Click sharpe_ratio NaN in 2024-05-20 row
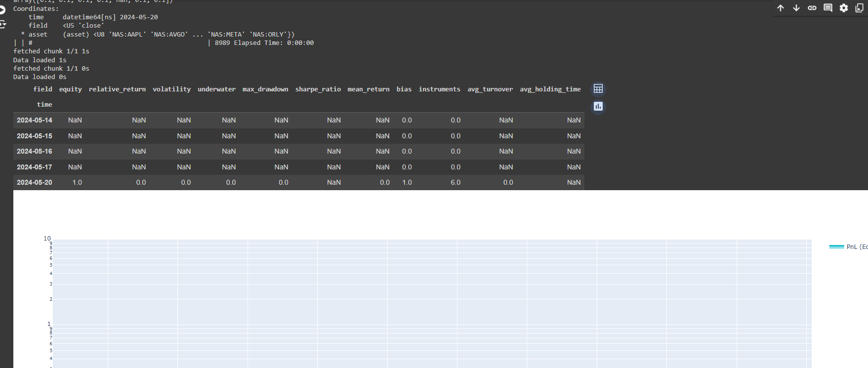The height and width of the screenshot is (368, 868). [x=334, y=183]
